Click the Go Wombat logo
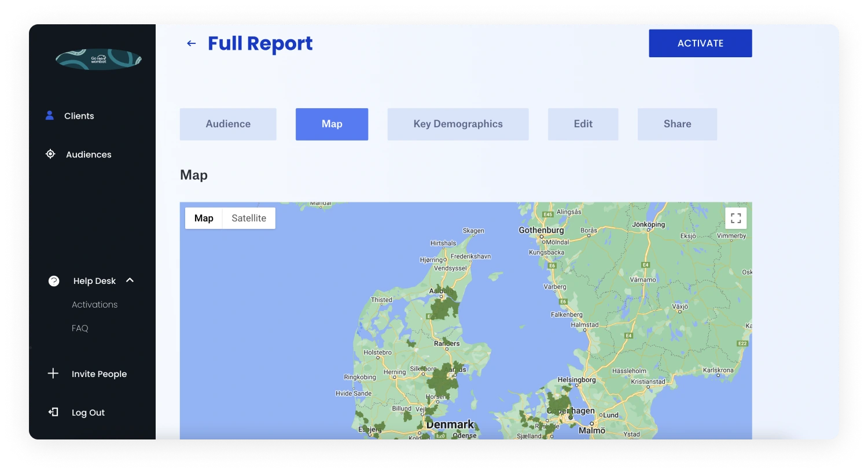This screenshot has width=868, height=473. click(98, 59)
